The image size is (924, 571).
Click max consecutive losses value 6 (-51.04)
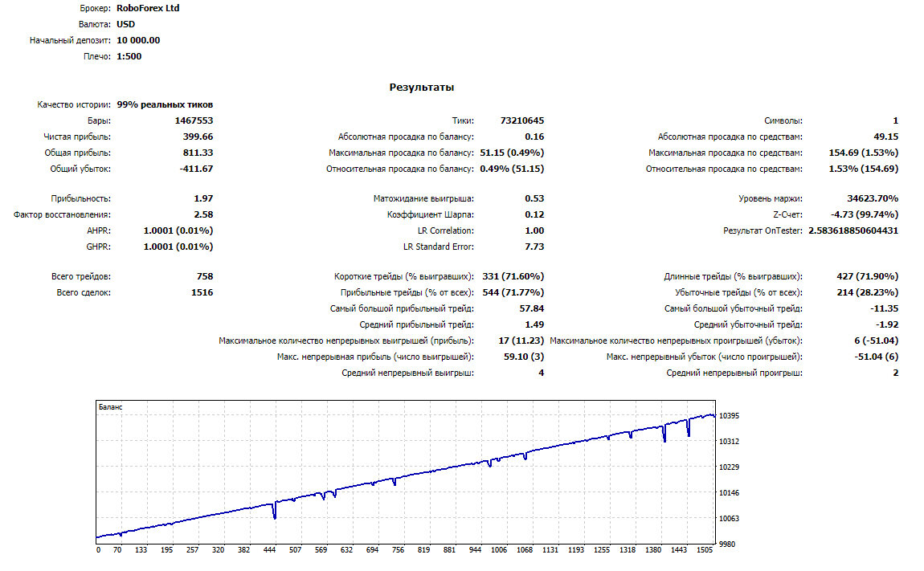pyautogui.click(x=877, y=341)
